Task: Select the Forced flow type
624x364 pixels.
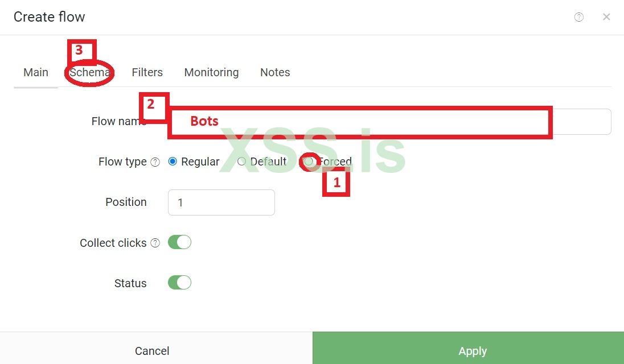Action: [308, 162]
